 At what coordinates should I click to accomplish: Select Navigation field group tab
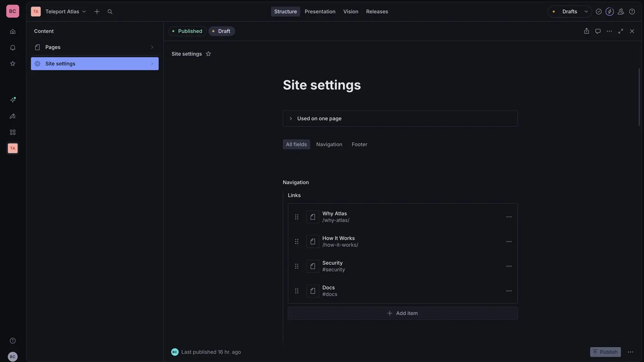[329, 144]
